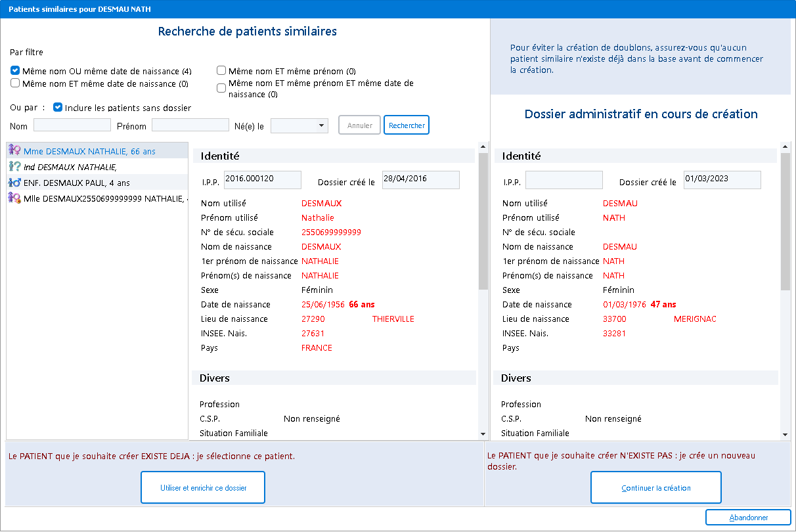Click the Rechercher button
Screen dimensions: 796x532
406,125
